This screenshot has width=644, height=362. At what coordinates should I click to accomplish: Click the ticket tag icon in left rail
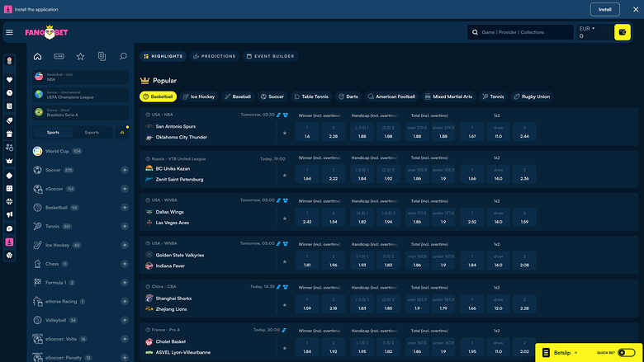pyautogui.click(x=9, y=120)
